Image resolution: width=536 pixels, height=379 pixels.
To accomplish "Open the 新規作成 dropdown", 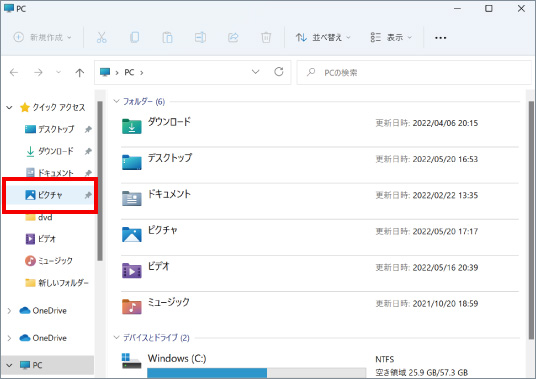I will coord(43,37).
